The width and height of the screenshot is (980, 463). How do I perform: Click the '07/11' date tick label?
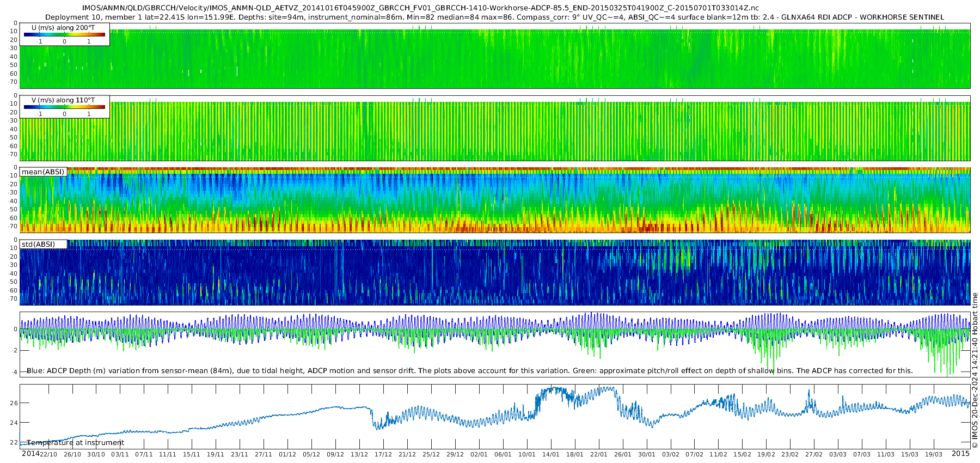coord(144,454)
